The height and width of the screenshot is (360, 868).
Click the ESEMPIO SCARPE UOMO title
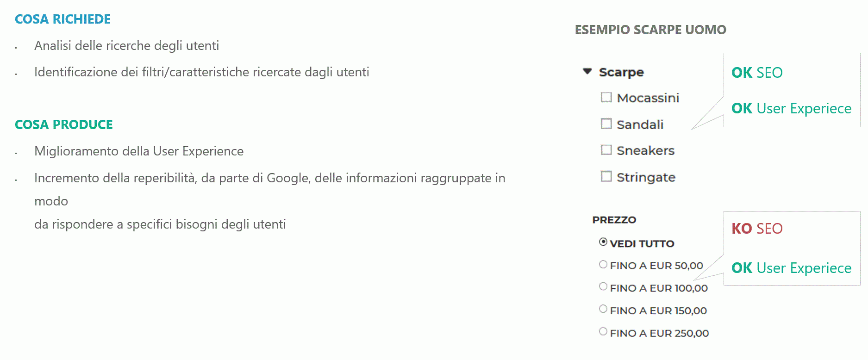(650, 30)
